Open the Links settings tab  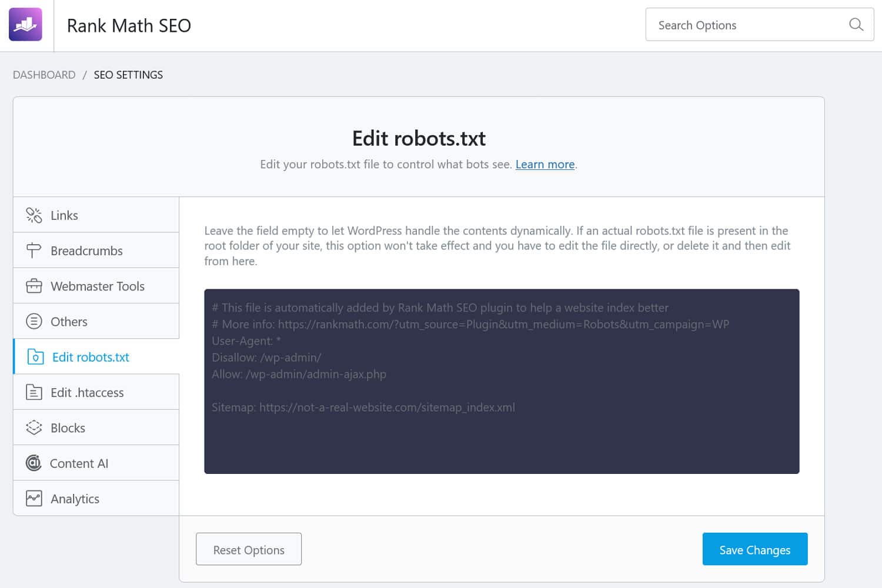click(x=96, y=215)
